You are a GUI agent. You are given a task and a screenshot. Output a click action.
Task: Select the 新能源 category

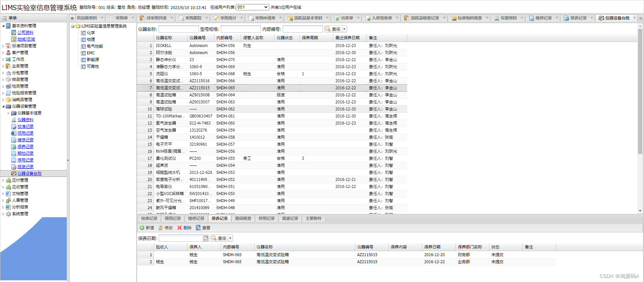pos(93,60)
